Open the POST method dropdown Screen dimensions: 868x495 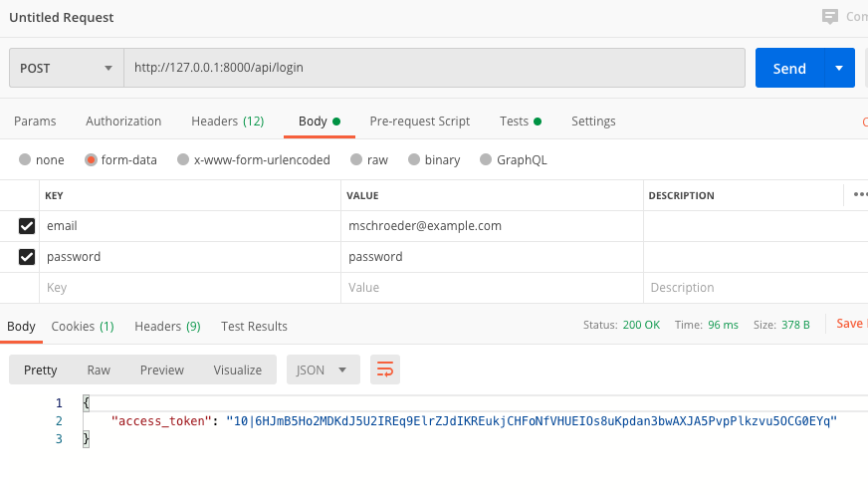[67, 68]
